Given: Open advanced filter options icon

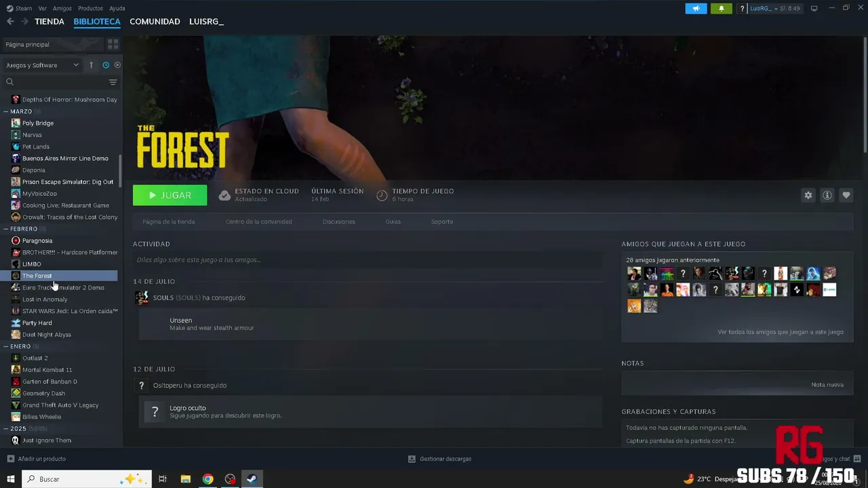Looking at the screenshot, I should click(x=113, y=82).
